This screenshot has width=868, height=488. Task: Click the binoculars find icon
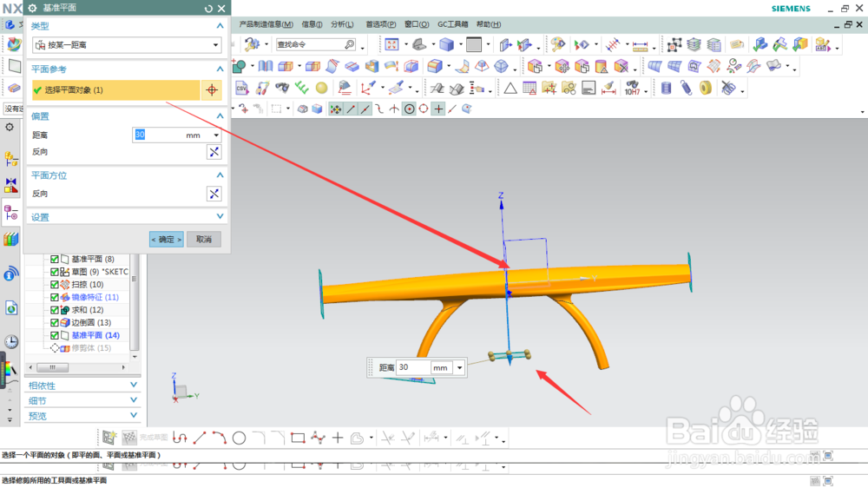point(282,88)
